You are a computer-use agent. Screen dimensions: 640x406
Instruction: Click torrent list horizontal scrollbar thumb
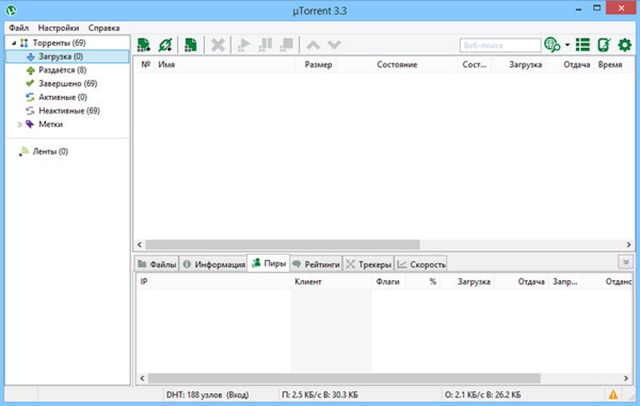282,244
